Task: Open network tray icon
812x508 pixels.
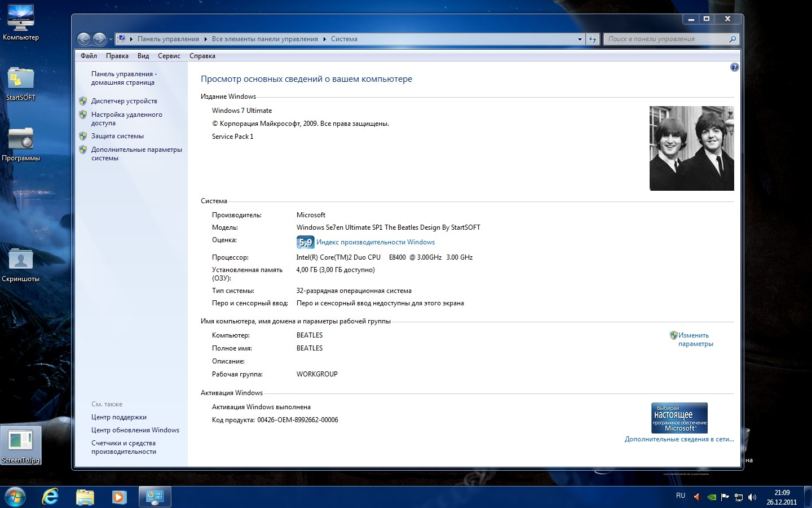Action: [738, 497]
